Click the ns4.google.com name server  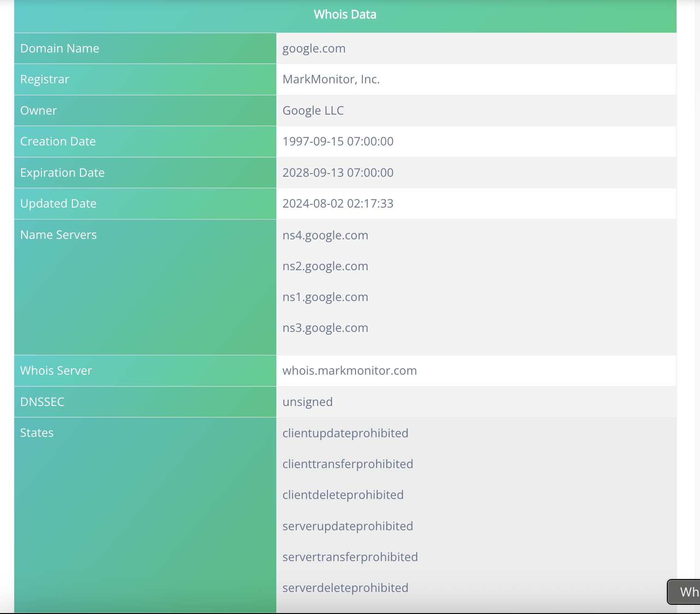(x=325, y=235)
